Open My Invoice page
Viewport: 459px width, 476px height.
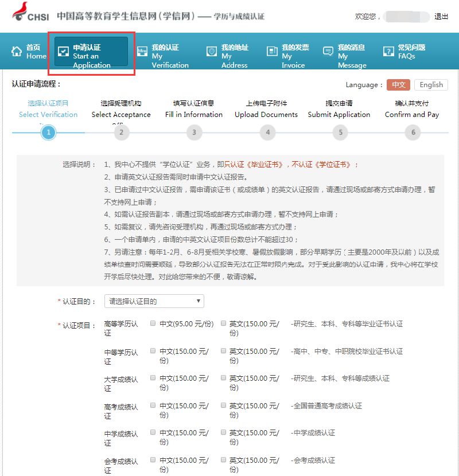pos(287,56)
